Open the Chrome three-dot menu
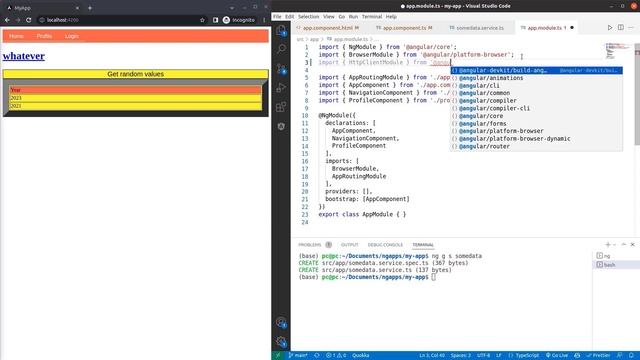The width and height of the screenshot is (640, 360). point(264,20)
